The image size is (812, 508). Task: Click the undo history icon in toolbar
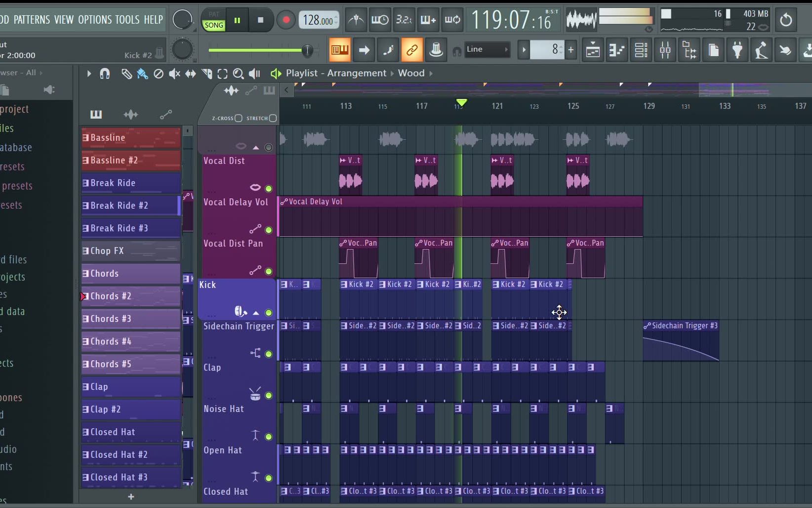point(785,20)
